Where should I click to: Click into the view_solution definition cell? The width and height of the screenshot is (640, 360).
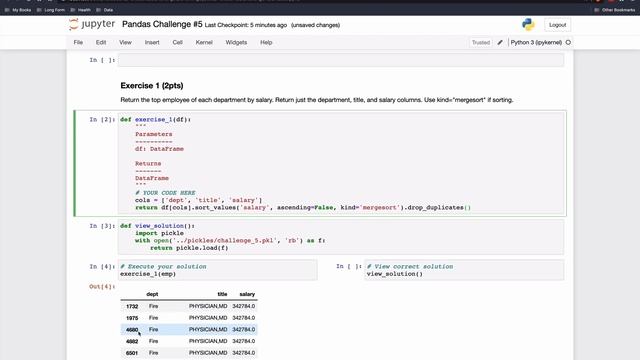point(341,237)
